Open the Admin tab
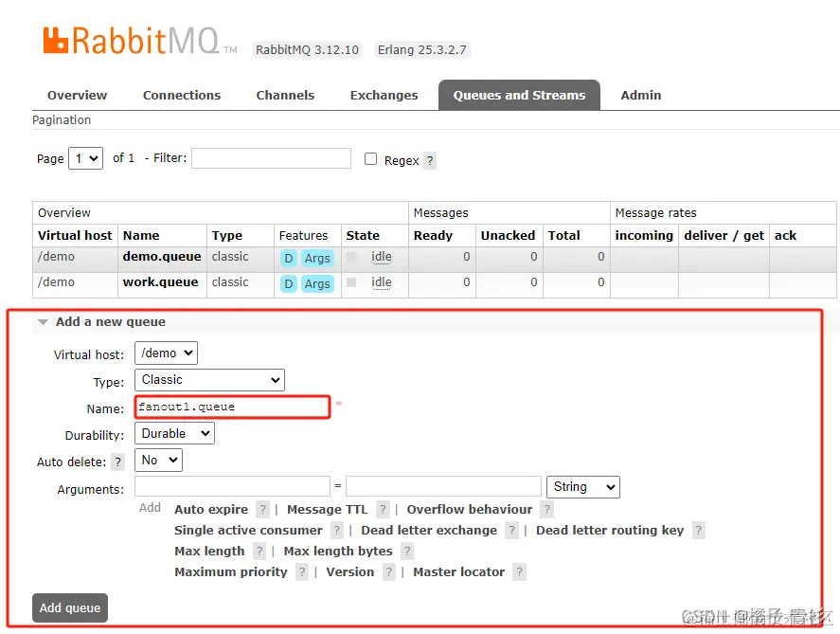Screen dimensions: 840x634 [x=640, y=95]
